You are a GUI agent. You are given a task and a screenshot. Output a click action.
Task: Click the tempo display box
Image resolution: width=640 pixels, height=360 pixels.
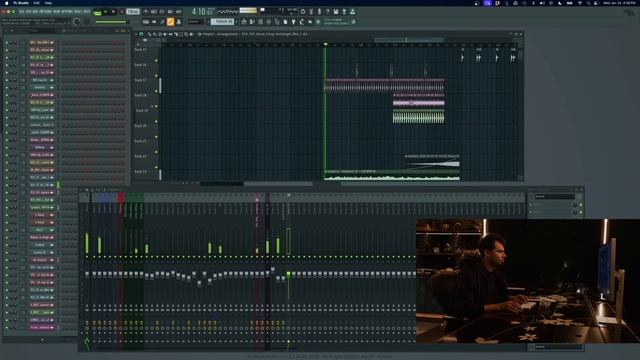[133, 11]
